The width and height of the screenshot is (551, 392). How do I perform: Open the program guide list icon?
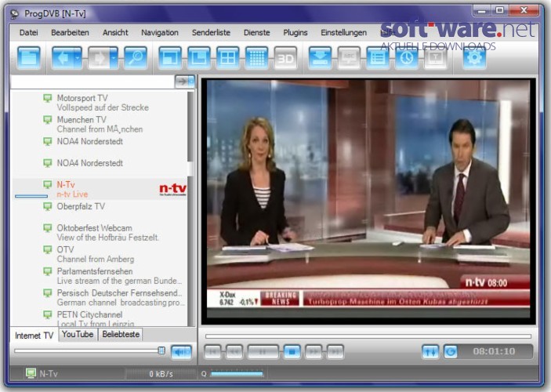tap(378, 58)
